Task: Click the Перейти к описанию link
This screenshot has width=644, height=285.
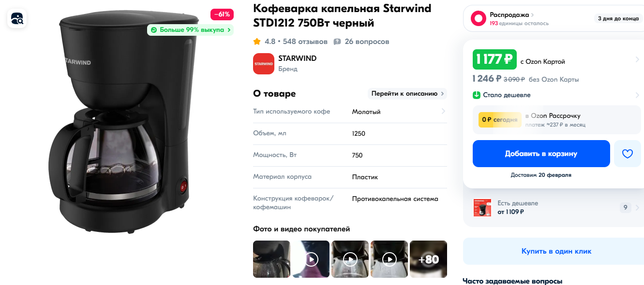Action: point(407,94)
